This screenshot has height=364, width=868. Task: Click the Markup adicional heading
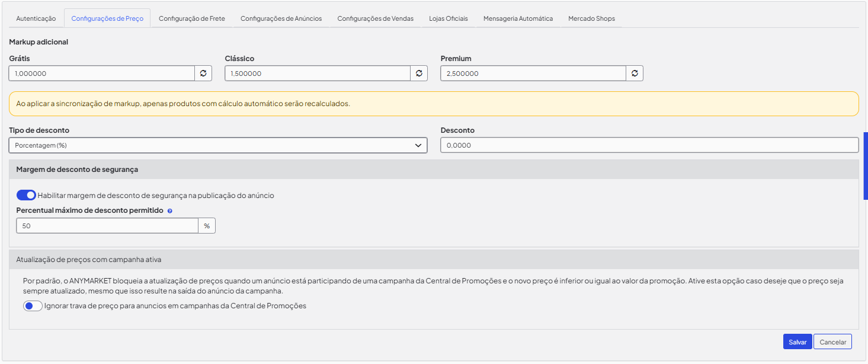pyautogui.click(x=39, y=42)
